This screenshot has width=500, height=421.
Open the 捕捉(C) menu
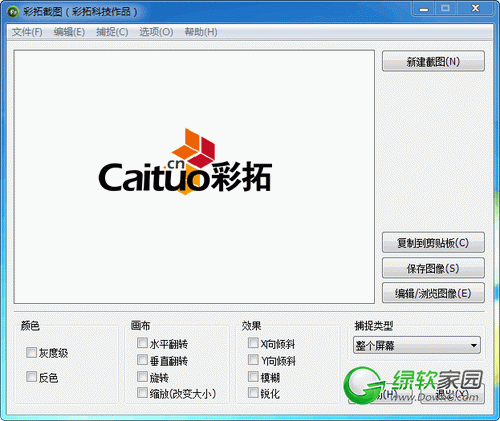tap(112, 32)
